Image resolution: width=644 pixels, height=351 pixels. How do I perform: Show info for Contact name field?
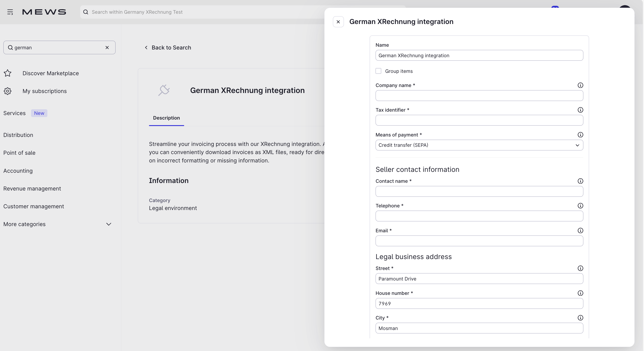tap(580, 181)
